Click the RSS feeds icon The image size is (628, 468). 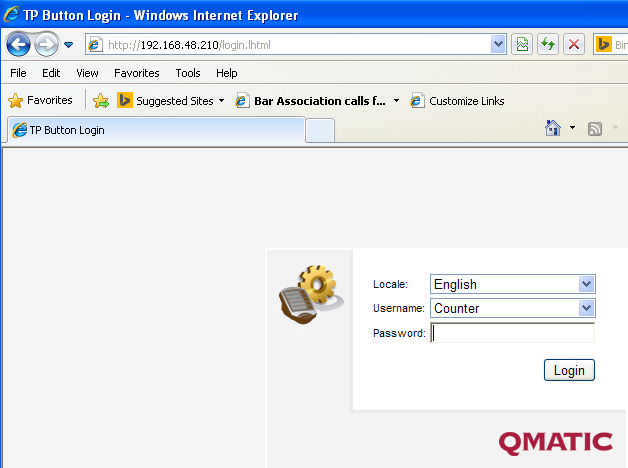595,129
